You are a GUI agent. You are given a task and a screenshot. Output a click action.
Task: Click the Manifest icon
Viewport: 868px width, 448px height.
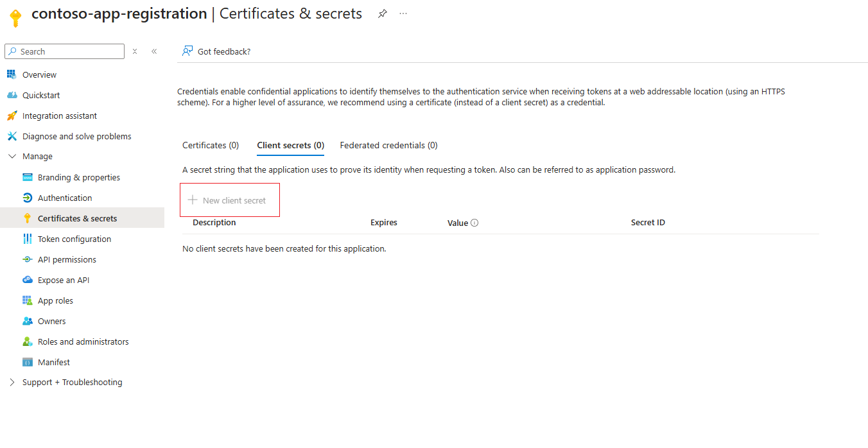tap(27, 362)
